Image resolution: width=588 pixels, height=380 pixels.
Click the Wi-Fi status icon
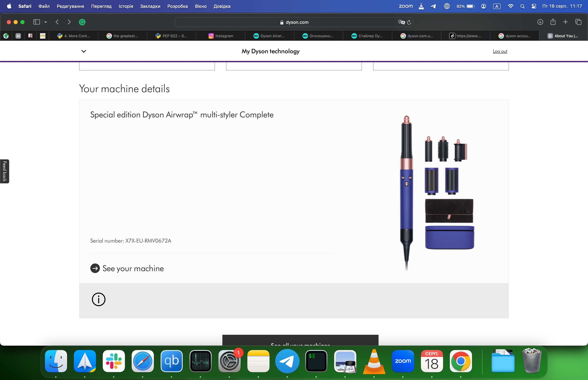511,6
